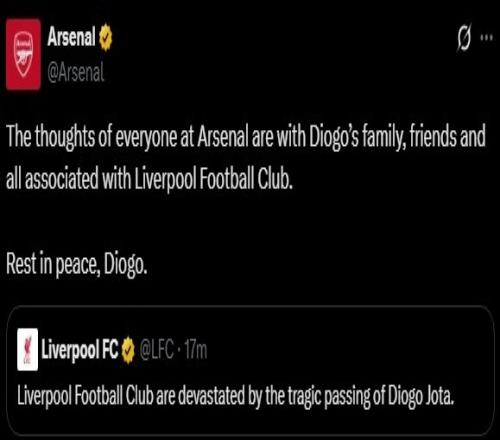Screen dimensions: 500x440
Task: Click 'Liverpool Football Club.' in Arsenal's post
Action: tap(213, 178)
